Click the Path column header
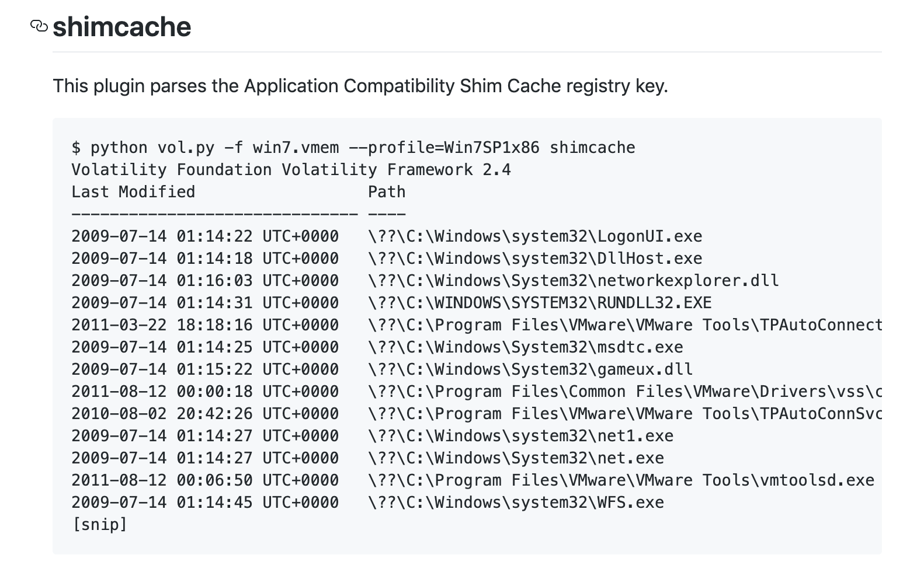Image resolution: width=924 pixels, height=565 pixels. [387, 192]
